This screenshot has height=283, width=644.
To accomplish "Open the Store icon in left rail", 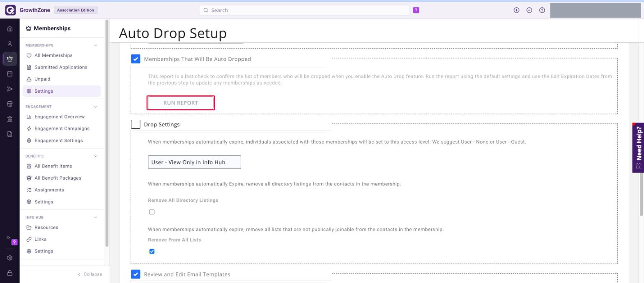I will click(x=10, y=104).
